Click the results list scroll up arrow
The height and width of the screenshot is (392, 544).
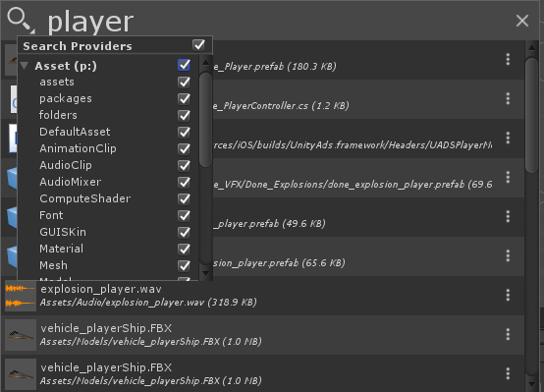tap(531, 47)
